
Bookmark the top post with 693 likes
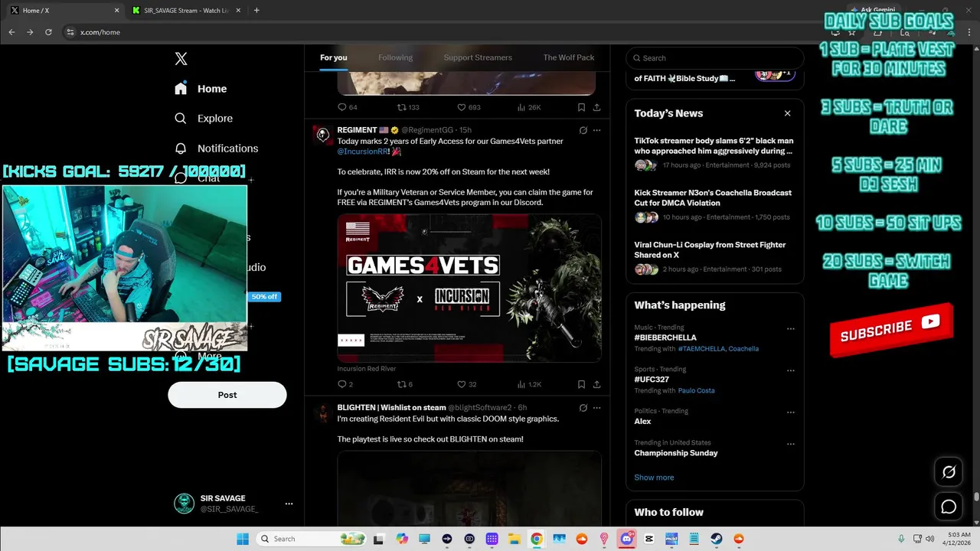pos(582,107)
